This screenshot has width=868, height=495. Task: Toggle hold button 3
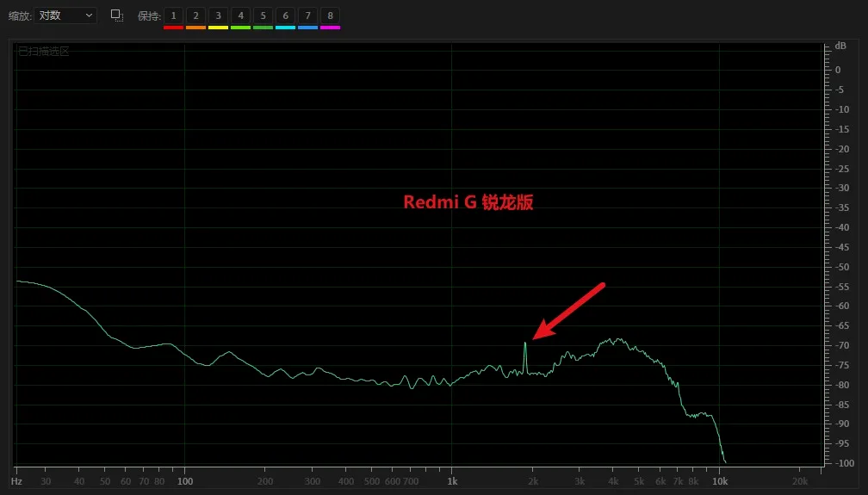pyautogui.click(x=218, y=15)
